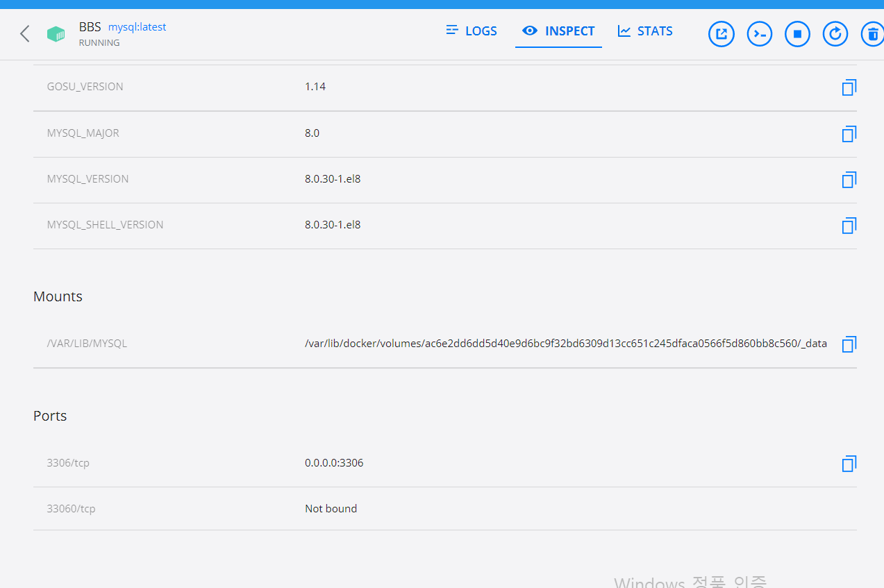The height and width of the screenshot is (588, 884).
Task: Select the MYSQL_SHELL_VERSION value 8.0.30-1.el8
Action: 333,224
